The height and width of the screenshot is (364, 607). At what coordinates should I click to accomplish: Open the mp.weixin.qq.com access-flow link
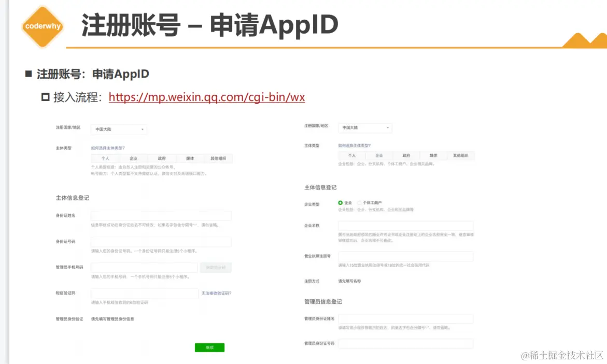pos(207,97)
